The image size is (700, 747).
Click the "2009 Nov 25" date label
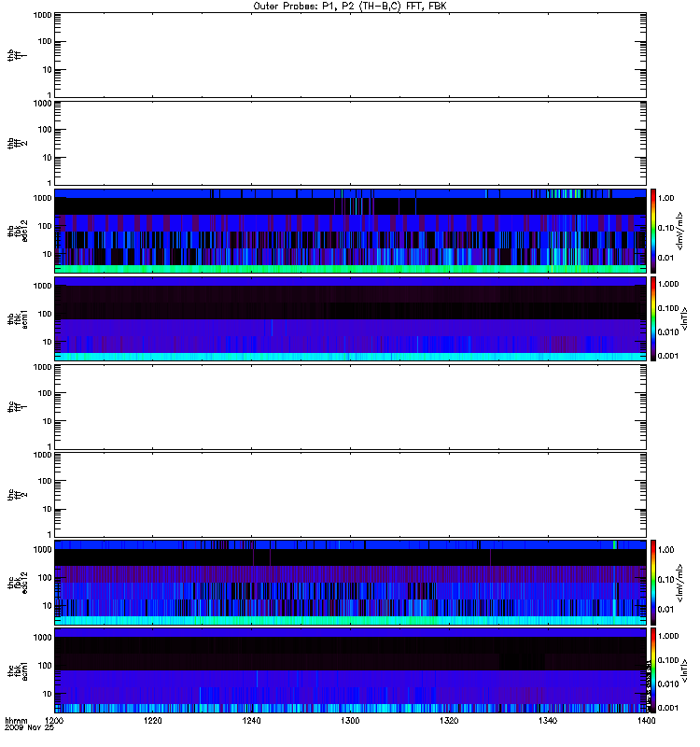click(x=29, y=728)
